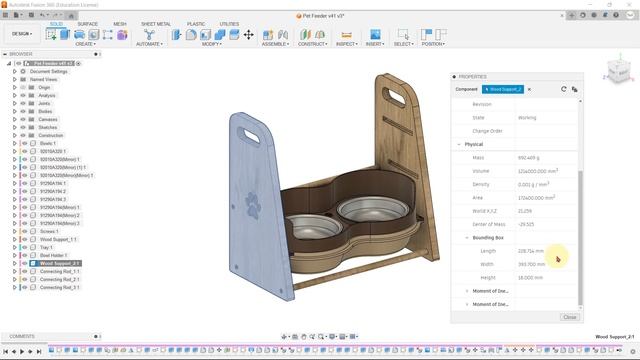640x360 pixels.
Task: Collapse the Bounding Box section
Action: (x=467, y=238)
